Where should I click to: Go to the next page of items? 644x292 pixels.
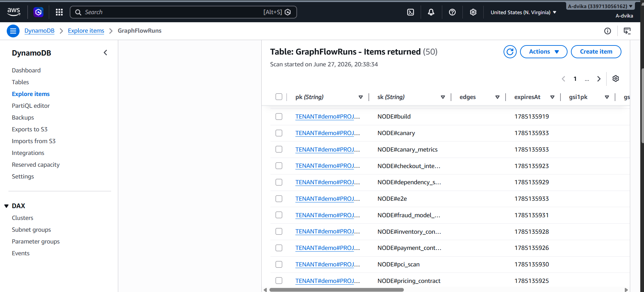click(x=599, y=79)
